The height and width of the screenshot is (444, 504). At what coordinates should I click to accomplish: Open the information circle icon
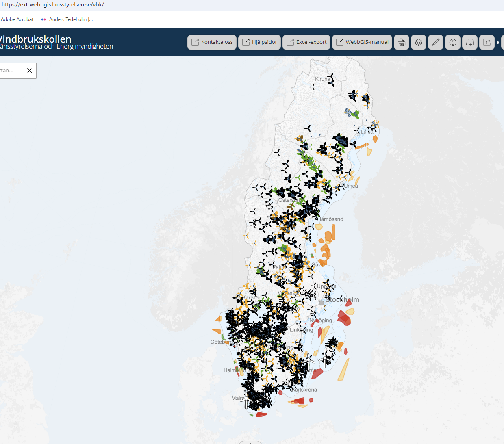(x=453, y=42)
